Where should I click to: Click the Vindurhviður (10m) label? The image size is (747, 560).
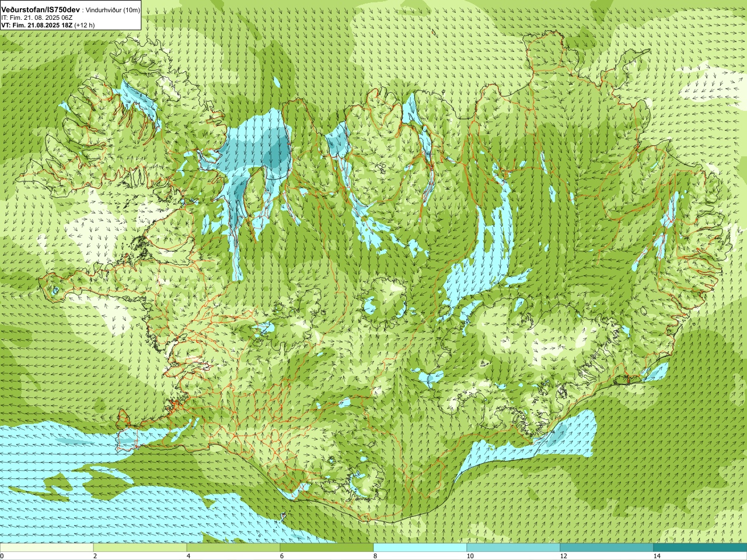tap(113, 10)
